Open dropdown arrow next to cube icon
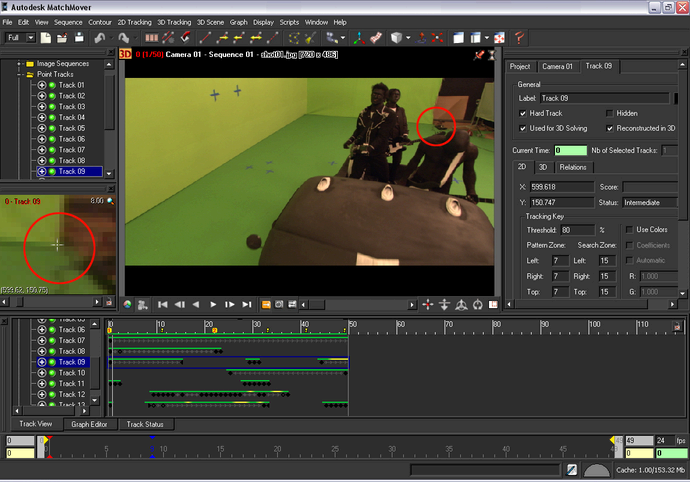Image resolution: width=690 pixels, height=482 pixels. pos(408,38)
